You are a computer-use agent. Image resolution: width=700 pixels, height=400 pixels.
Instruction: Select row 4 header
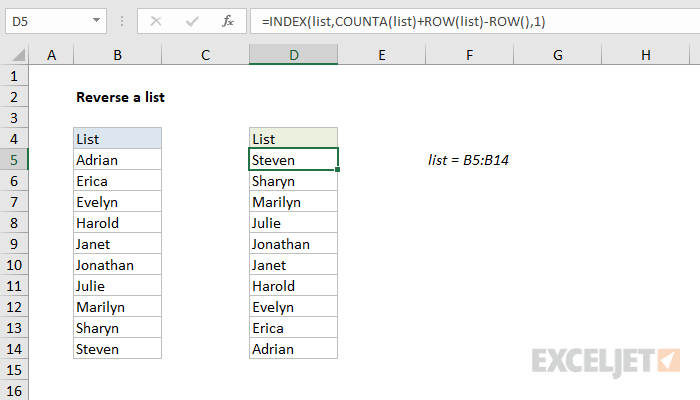point(14,139)
